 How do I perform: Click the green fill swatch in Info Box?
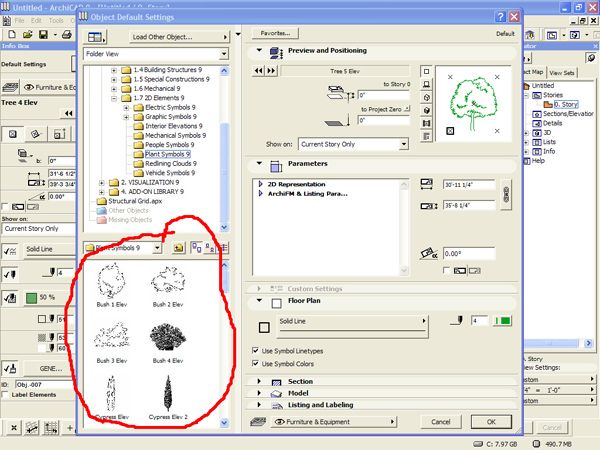(31, 297)
